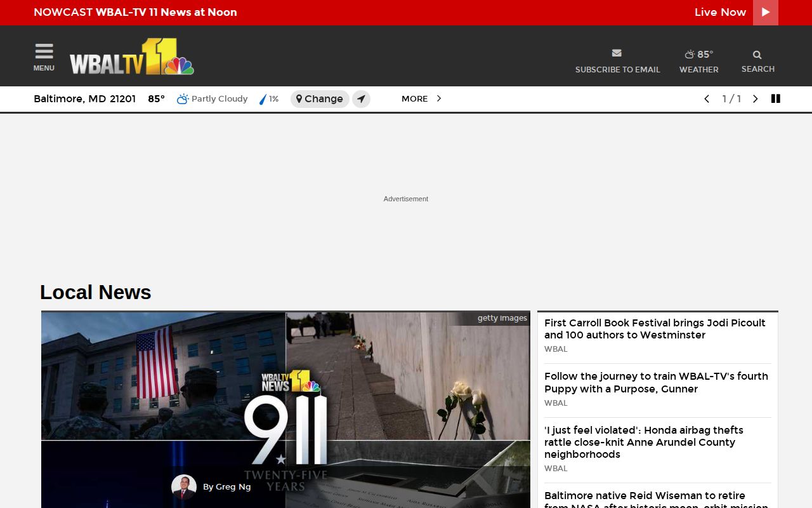812x508 pixels.
Task: Open the Search magnifier icon
Action: pos(757,55)
